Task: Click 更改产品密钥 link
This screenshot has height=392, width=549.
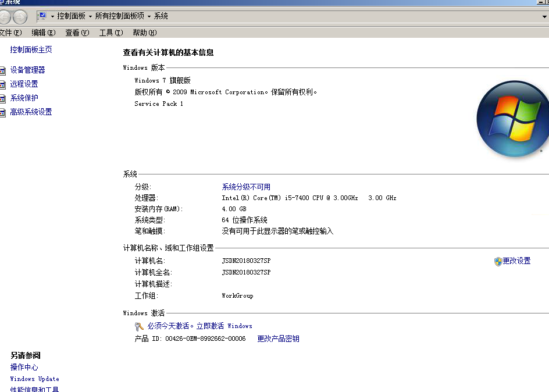Action: pyautogui.click(x=278, y=339)
